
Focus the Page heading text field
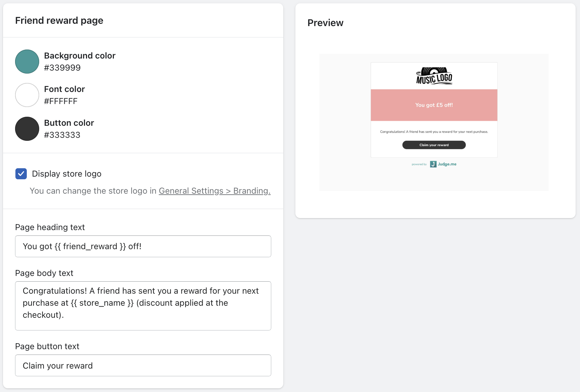click(x=143, y=247)
